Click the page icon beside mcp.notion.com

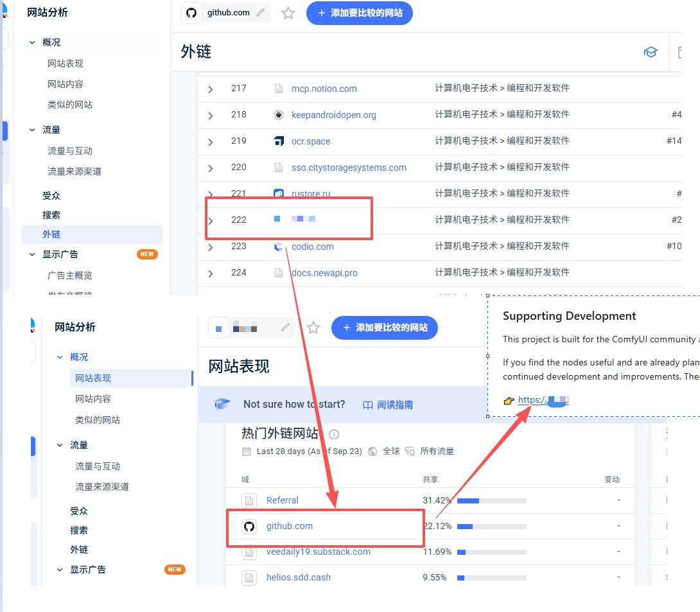pyautogui.click(x=279, y=89)
